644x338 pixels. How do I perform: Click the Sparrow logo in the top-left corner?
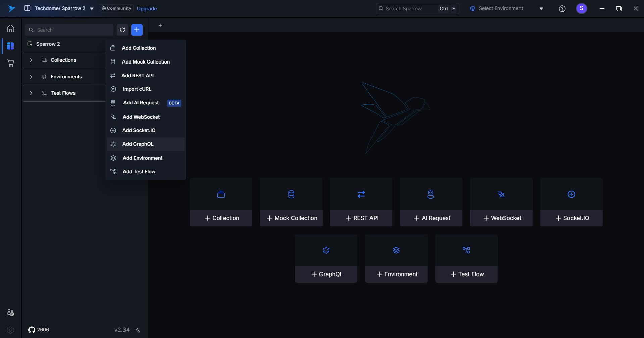(11, 8)
